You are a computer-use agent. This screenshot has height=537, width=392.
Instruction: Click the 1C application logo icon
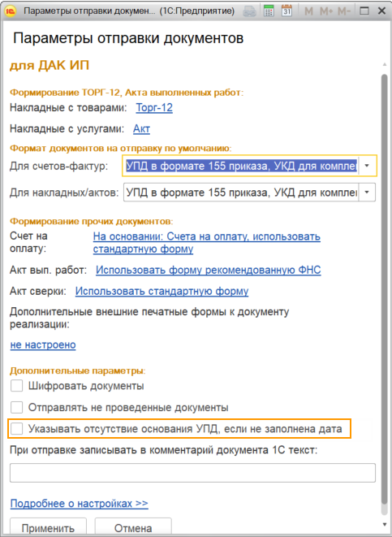11,11
